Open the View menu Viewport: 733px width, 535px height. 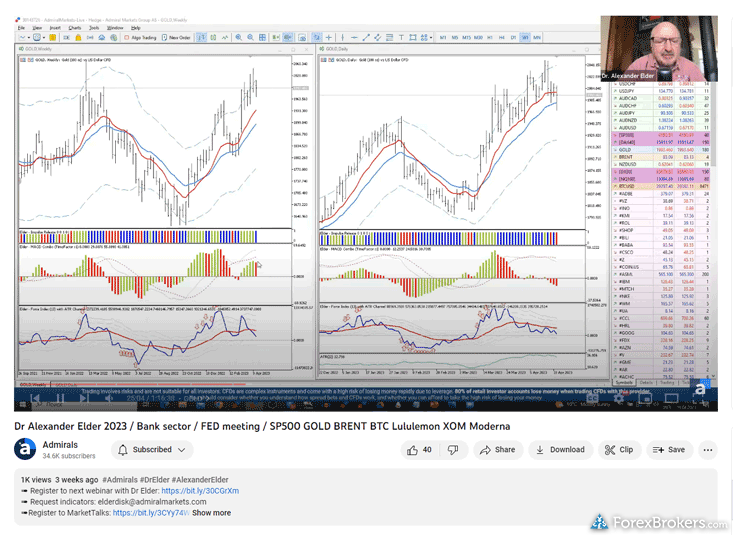(x=37, y=28)
